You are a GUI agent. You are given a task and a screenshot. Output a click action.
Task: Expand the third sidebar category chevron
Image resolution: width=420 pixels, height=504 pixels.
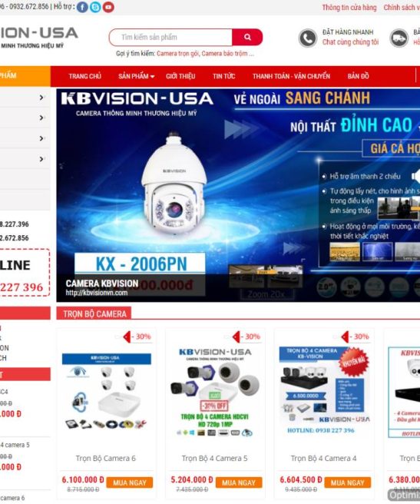41,138
